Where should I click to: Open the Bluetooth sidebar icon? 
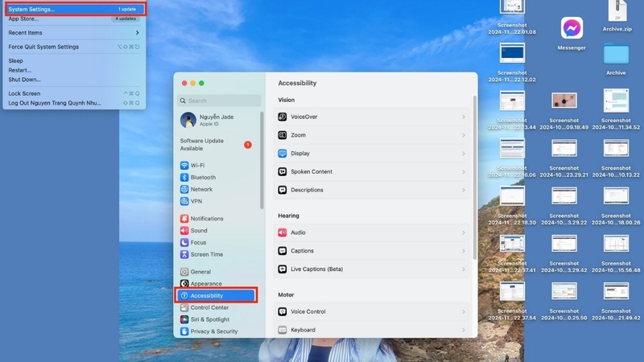(x=184, y=177)
